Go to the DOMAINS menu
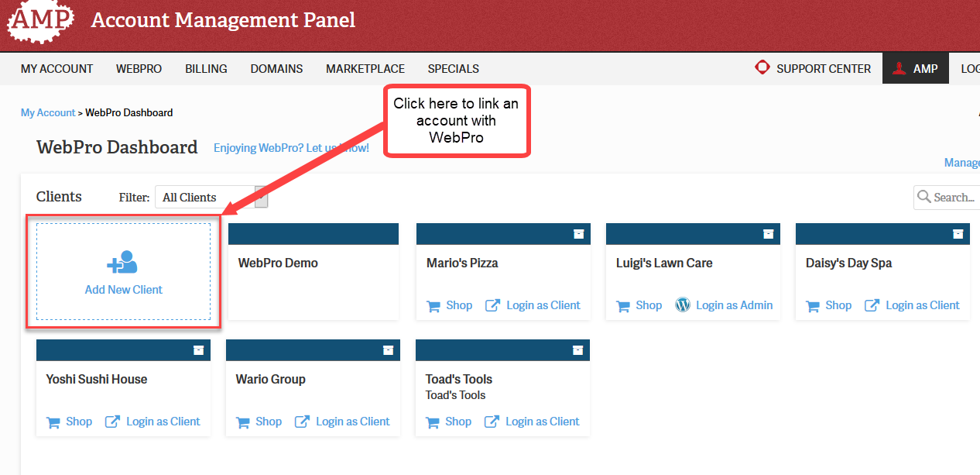 [x=276, y=69]
